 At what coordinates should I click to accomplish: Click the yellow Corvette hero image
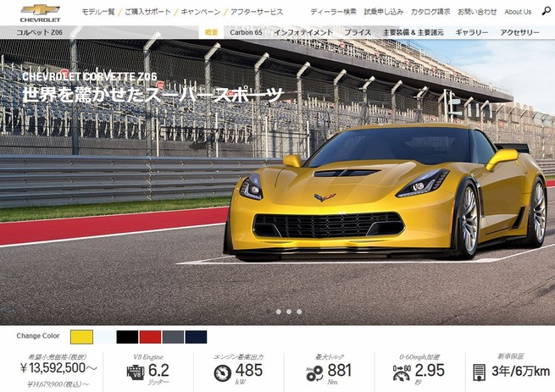pyautogui.click(x=385, y=193)
